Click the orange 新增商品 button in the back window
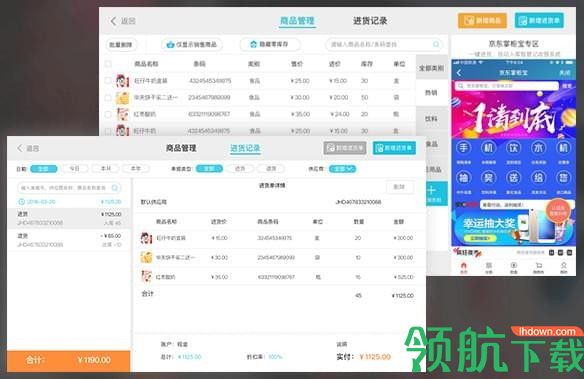584x379 pixels. 482,20
